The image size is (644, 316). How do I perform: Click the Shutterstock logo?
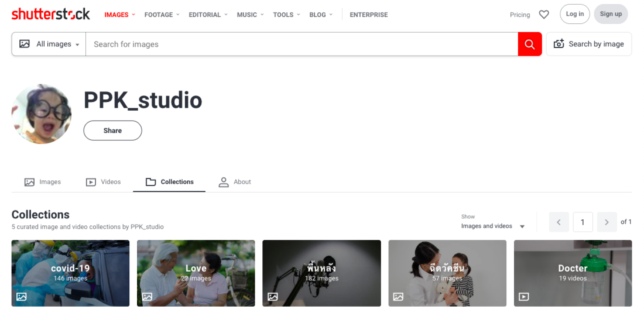click(50, 15)
